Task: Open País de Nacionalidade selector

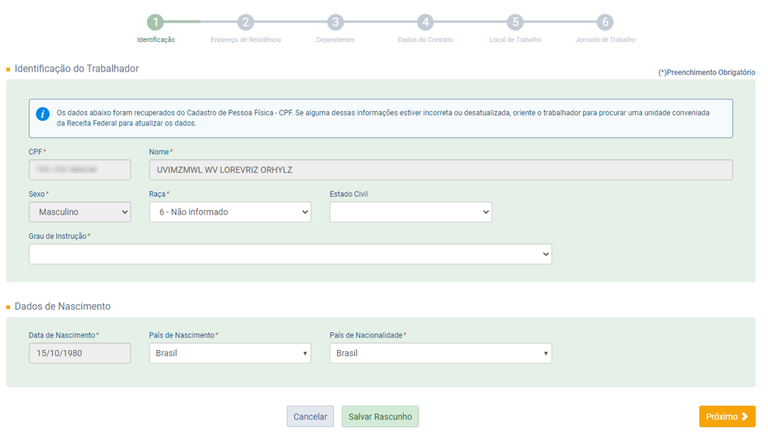Action: pos(440,353)
